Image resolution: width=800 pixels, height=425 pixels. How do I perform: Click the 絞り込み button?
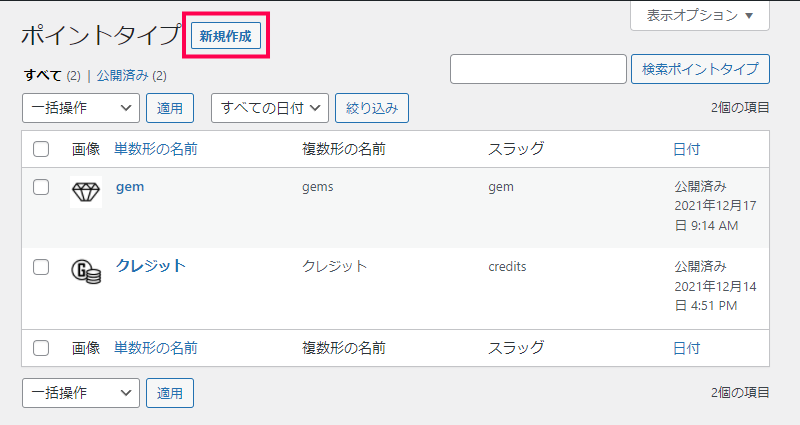click(372, 108)
